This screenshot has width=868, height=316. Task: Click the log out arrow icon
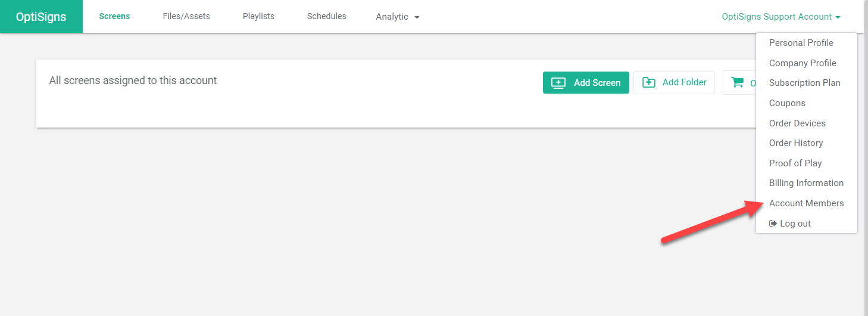(773, 224)
